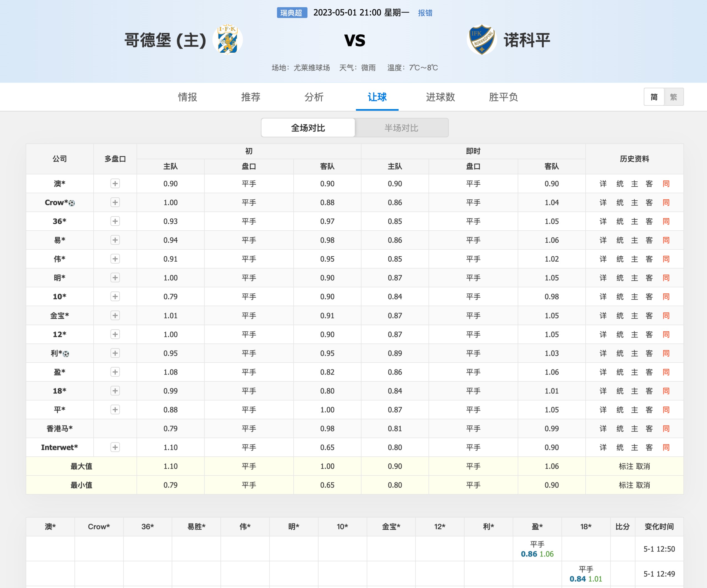Click the 哥德堡 (主) team name
Viewport: 707px width, 588px height.
[x=165, y=40]
